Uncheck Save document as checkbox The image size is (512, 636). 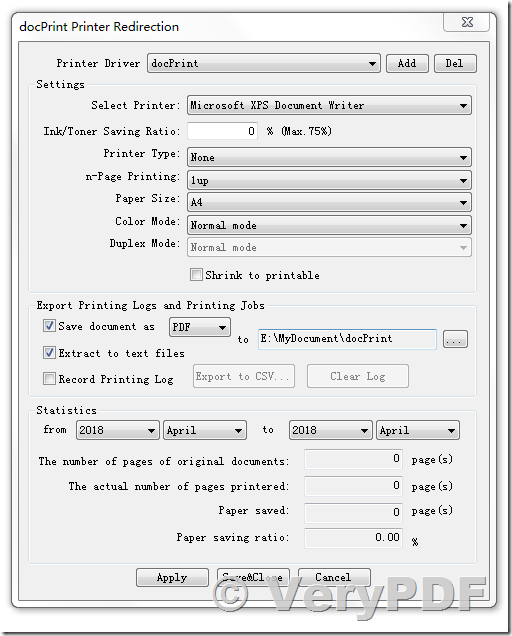click(49, 325)
